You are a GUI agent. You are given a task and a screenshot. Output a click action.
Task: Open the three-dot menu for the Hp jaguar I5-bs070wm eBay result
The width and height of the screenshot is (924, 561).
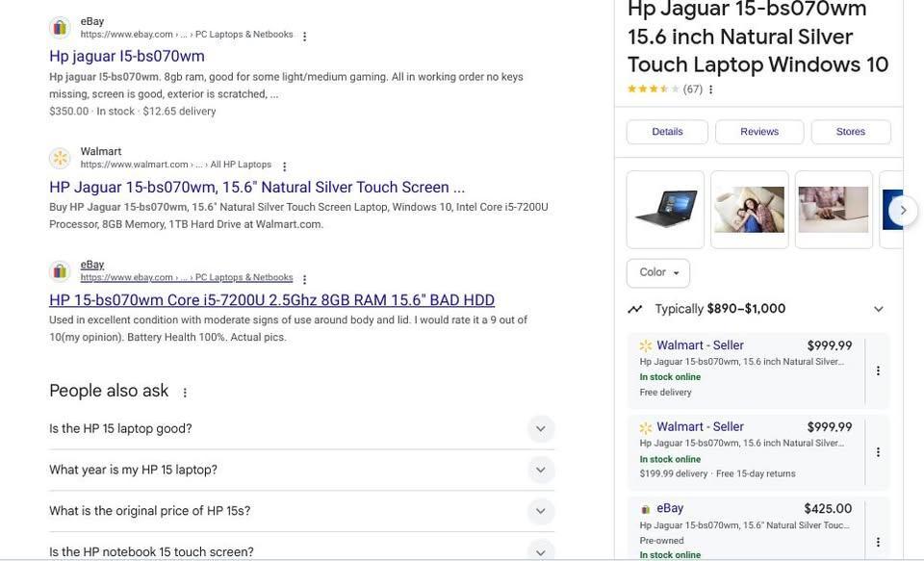(305, 36)
